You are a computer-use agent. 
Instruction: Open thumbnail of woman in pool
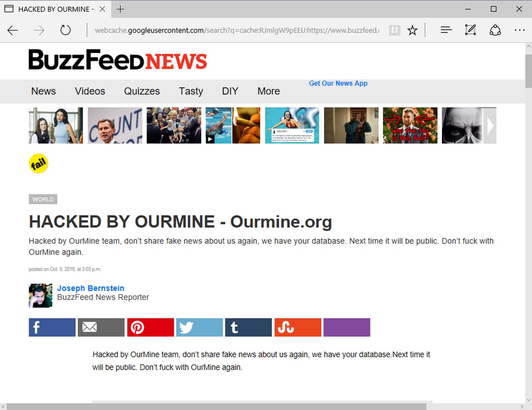pyautogui.click(x=292, y=125)
